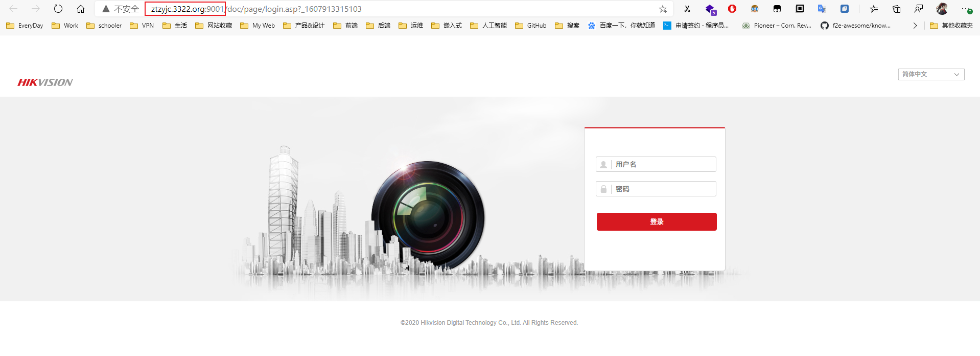Viewport: 980px width, 356px height.
Task: Open the blue note extension icon
Action: coord(845,9)
